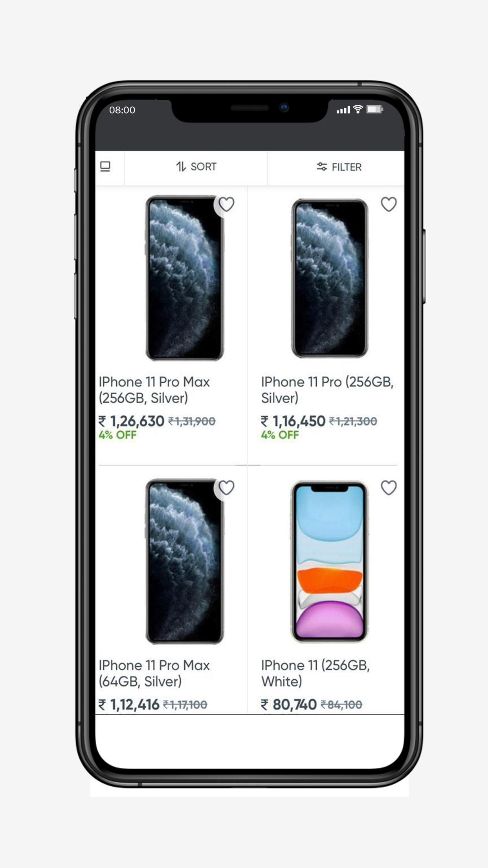Click the sort arrows icon

click(x=181, y=167)
